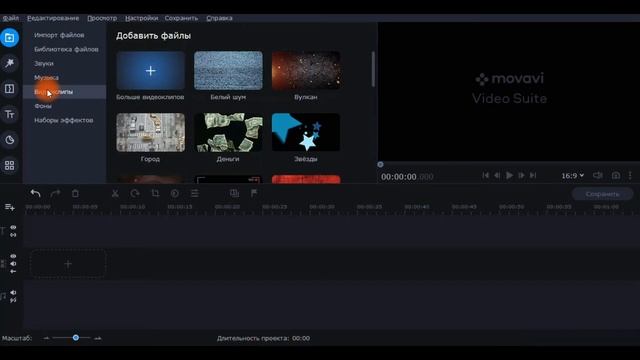Zoom in timeline scale plus icon

[x=98, y=338]
